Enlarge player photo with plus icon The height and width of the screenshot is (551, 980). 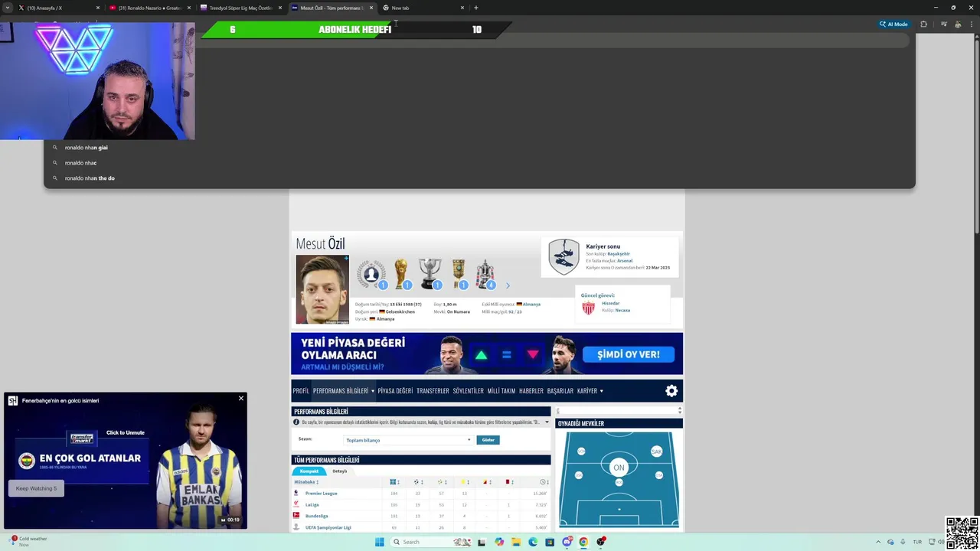[346, 259]
